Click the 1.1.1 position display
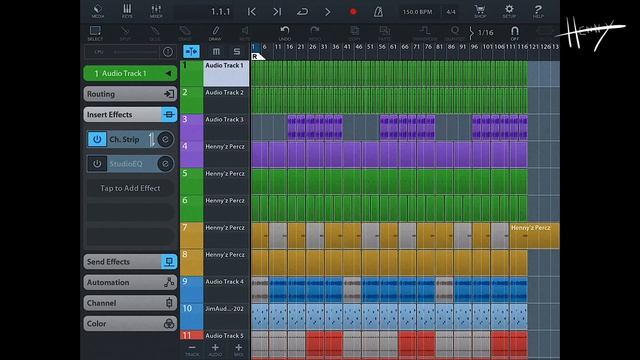The image size is (640, 360). pos(220,12)
